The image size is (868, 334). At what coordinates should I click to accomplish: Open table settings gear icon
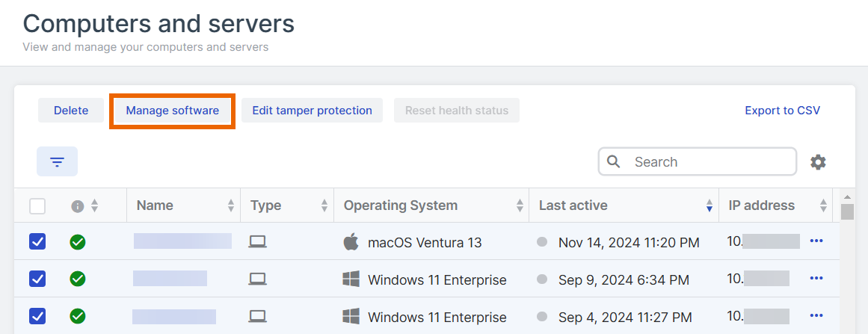tap(818, 162)
